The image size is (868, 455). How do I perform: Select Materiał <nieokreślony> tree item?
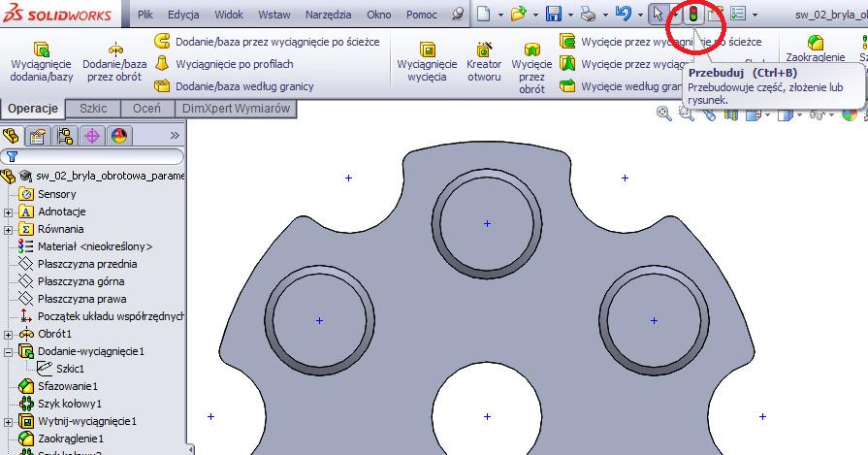pos(84,246)
